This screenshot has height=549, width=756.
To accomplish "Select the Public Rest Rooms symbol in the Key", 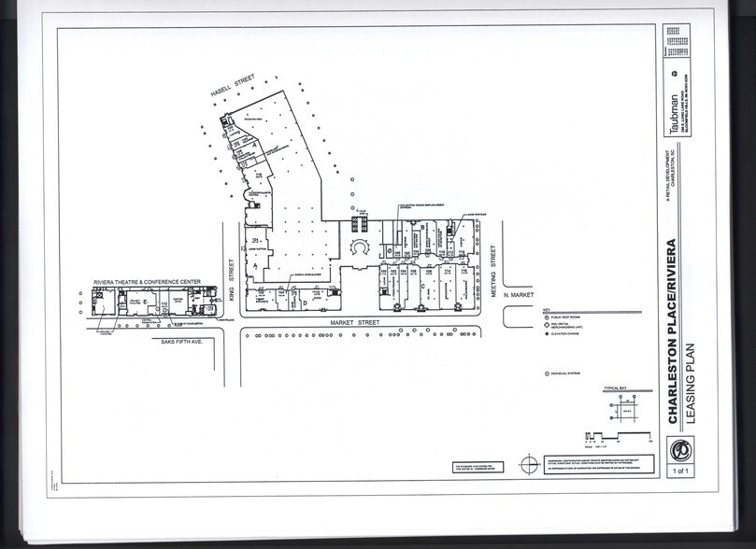I will (x=547, y=317).
